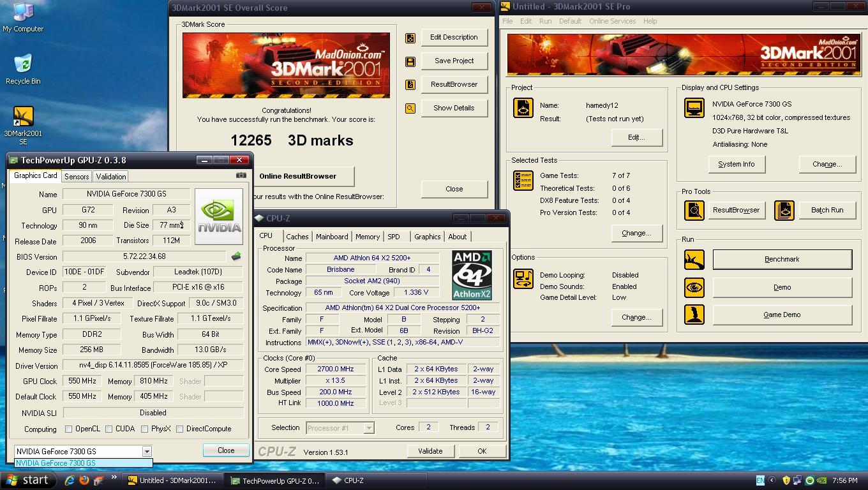
Task: Choose NVIDIA GeForce 7300 GS list entry
Action: [x=83, y=463]
